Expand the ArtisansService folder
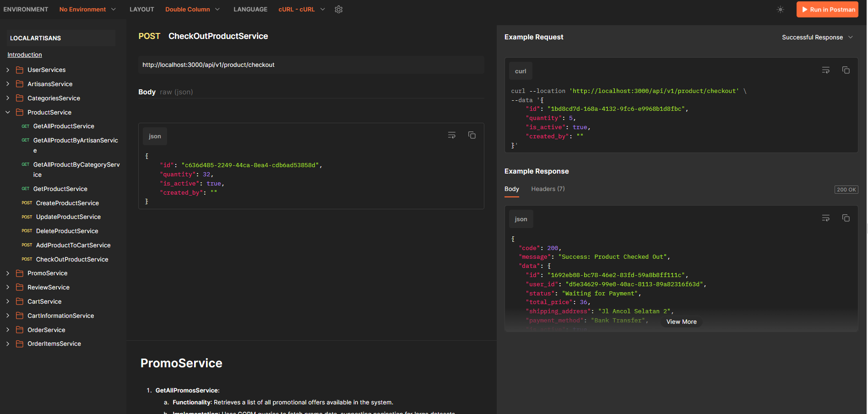Image resolution: width=868 pixels, height=414 pixels. coord(8,84)
